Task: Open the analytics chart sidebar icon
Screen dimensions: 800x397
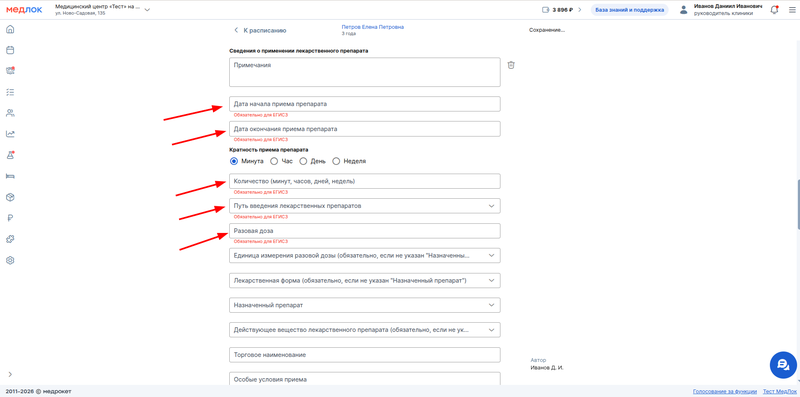Action: point(10,134)
